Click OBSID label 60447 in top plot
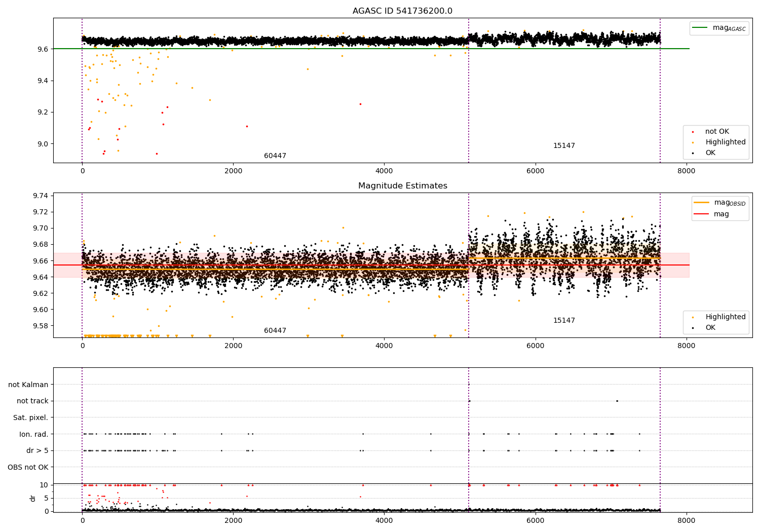 (x=275, y=156)
